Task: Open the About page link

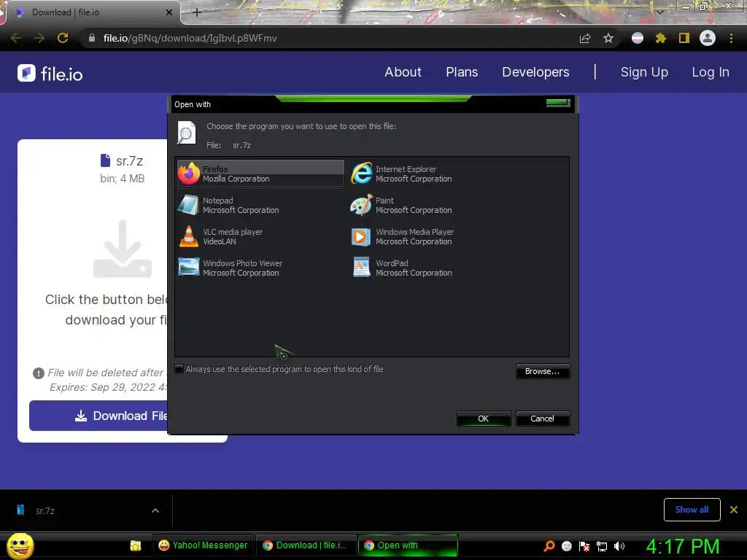Action: coord(403,72)
